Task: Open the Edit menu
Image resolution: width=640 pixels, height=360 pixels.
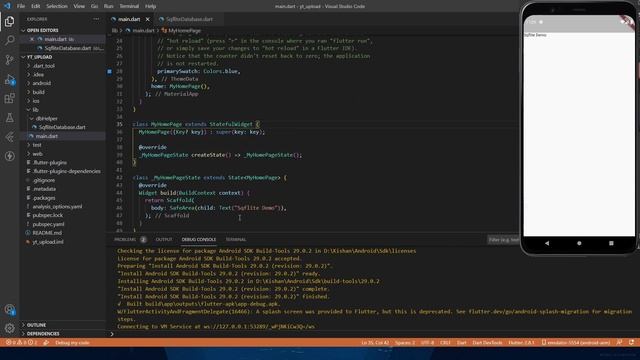Action: [36, 6]
